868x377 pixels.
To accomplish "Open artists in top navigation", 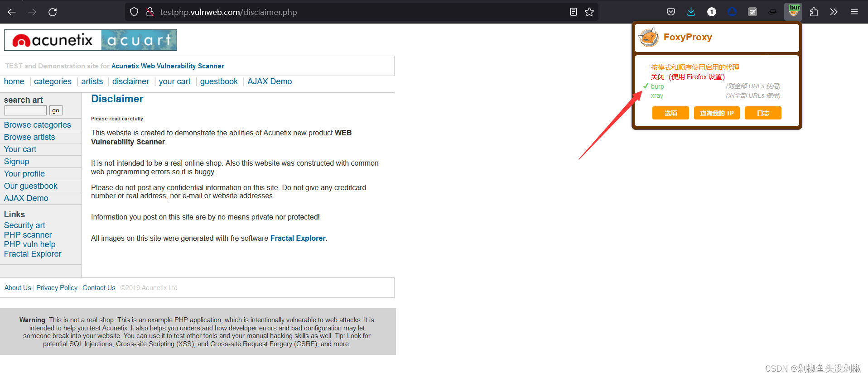I will [x=92, y=81].
